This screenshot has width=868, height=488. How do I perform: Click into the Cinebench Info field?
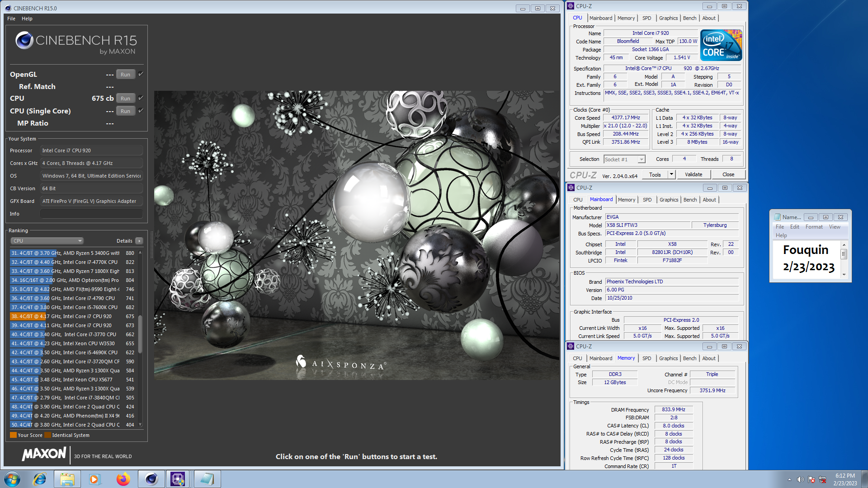tap(92, 214)
